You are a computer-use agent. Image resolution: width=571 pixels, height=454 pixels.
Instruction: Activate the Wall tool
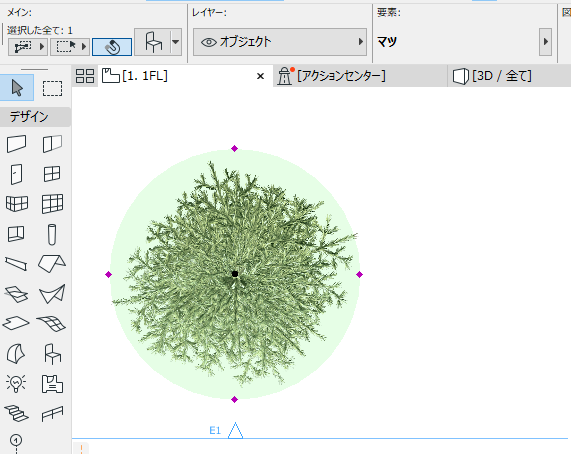(16, 144)
